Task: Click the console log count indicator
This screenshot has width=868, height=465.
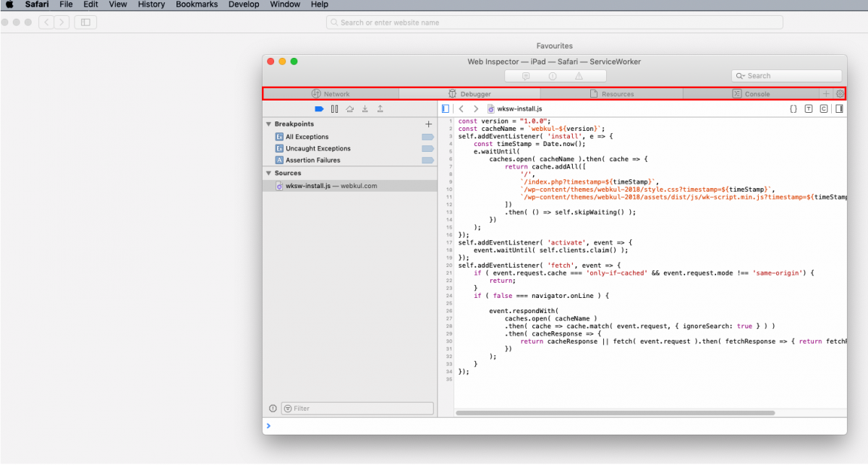Action: pos(526,76)
